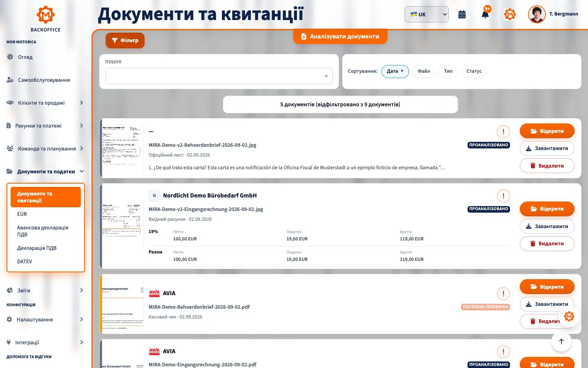Click warning icon on Nordlicht Demo document
588x368 pixels.
coord(503,196)
